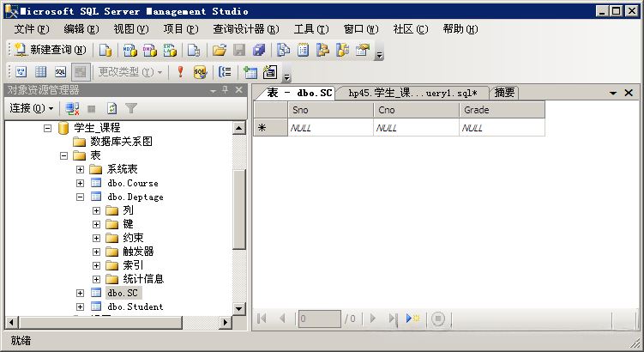Click the 新建查询 new query button
644x352 pixels.
coord(50,50)
